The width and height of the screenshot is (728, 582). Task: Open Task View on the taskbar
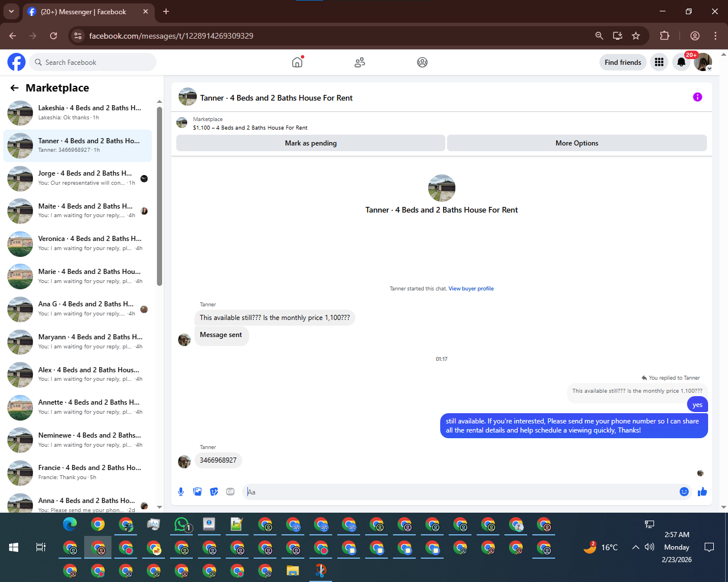click(x=40, y=547)
